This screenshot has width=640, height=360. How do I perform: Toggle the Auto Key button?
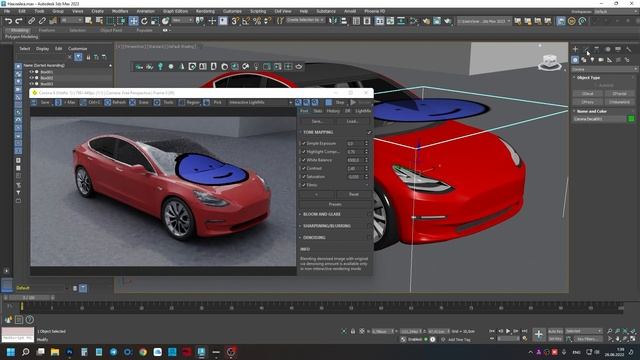coord(555,331)
